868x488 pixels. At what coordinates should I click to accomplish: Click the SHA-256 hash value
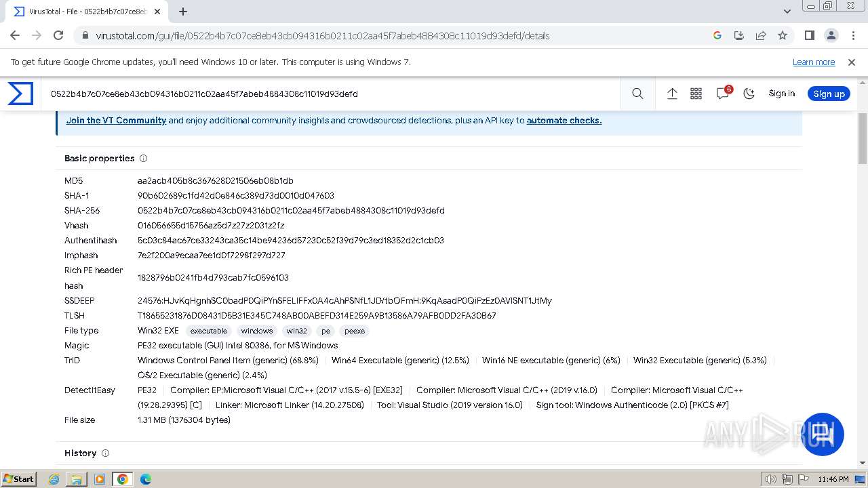pyautogui.click(x=291, y=210)
